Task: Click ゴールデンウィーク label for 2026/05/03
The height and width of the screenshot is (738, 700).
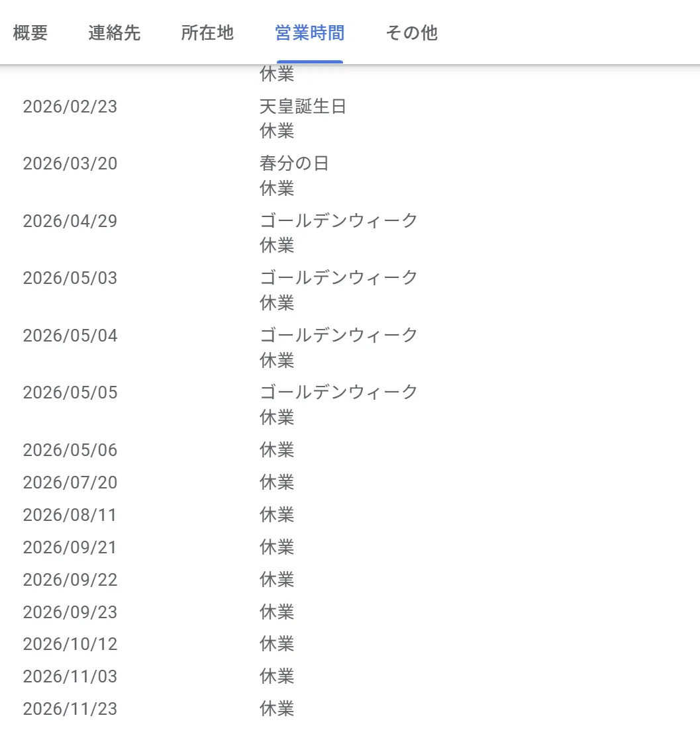Action: click(338, 277)
